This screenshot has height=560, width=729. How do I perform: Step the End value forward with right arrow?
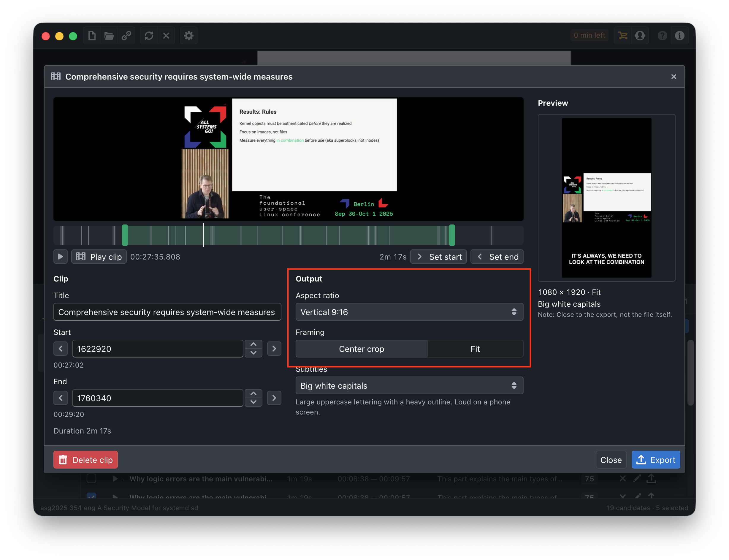[274, 398]
